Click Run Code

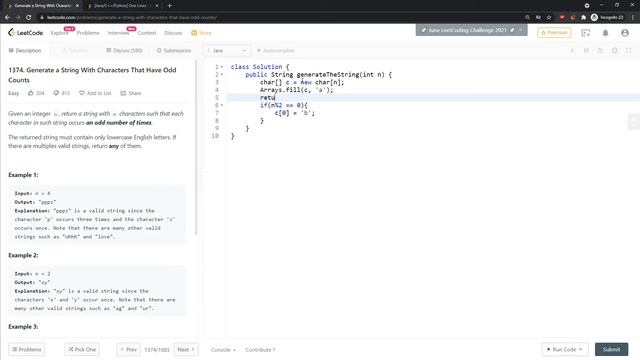click(x=564, y=349)
